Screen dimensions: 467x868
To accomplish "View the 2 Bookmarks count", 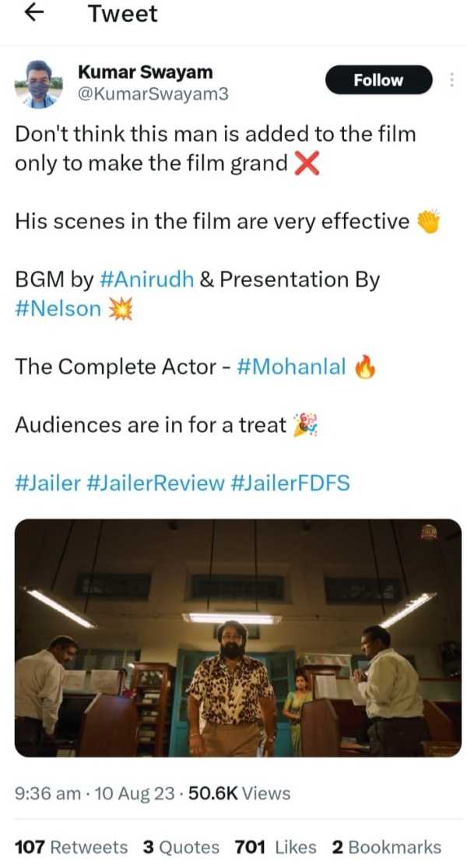I will [x=387, y=847].
